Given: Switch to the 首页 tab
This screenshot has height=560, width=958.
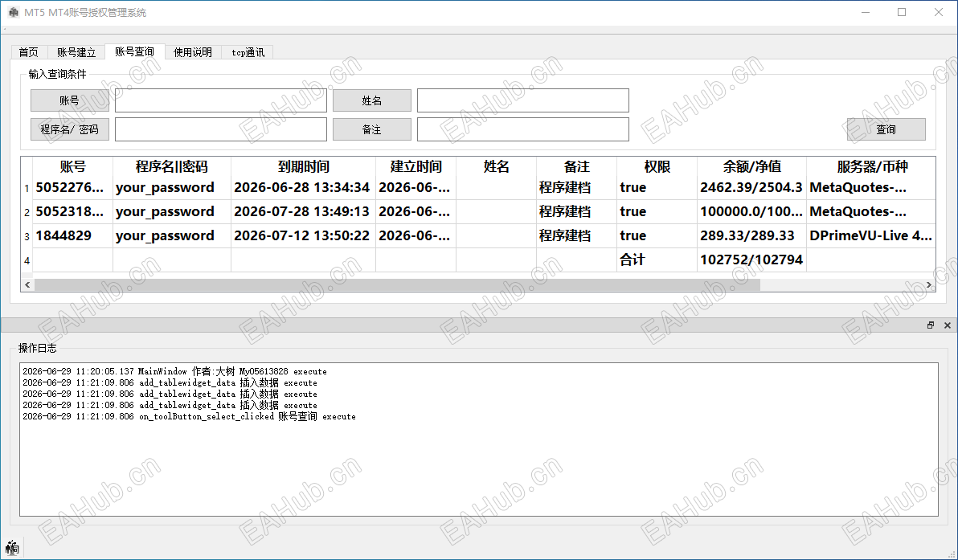Looking at the screenshot, I should pyautogui.click(x=29, y=52).
